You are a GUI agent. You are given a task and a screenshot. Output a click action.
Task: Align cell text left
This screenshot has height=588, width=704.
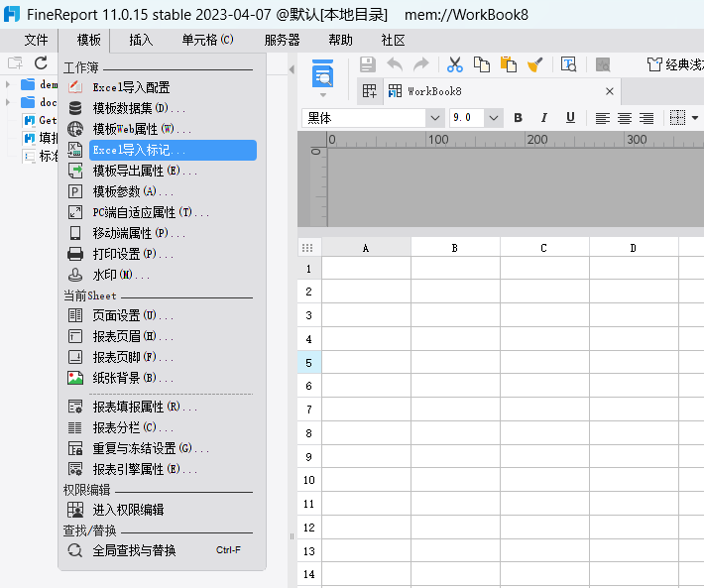click(x=602, y=118)
